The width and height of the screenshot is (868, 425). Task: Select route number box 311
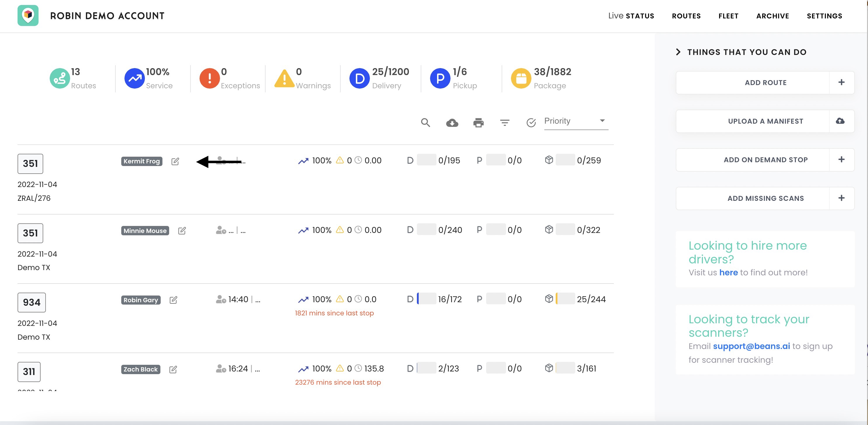pos(29,372)
